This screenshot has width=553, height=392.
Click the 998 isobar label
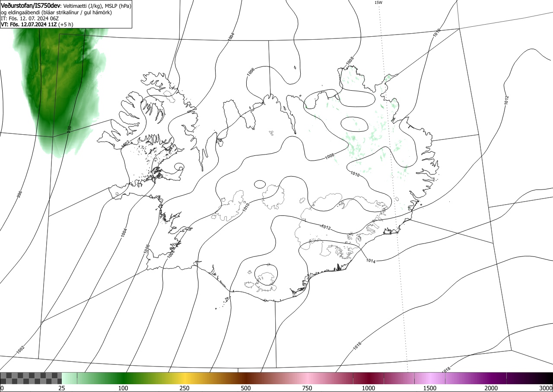tap(69, 129)
